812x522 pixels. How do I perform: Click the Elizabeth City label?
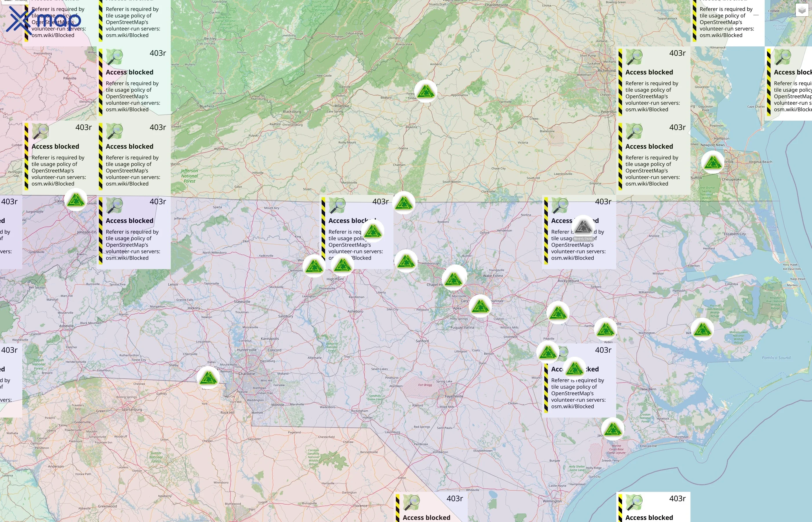point(735,234)
